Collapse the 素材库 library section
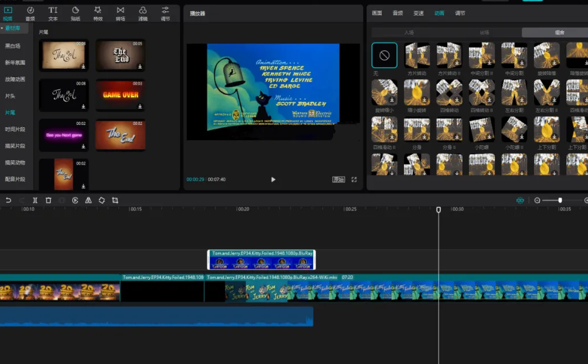588x364 pixels. pyautogui.click(x=2, y=28)
